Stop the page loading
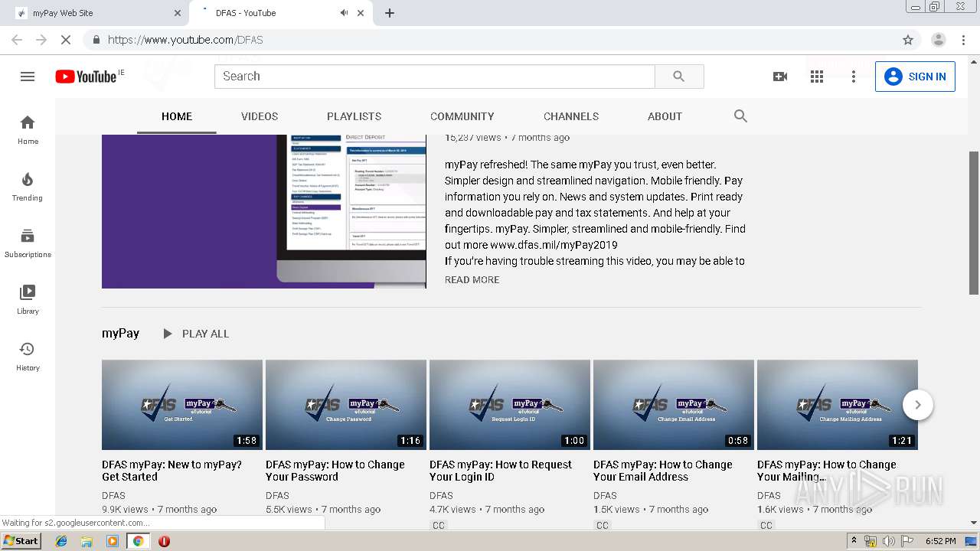Viewport: 980px width, 551px height. pyautogui.click(x=66, y=40)
